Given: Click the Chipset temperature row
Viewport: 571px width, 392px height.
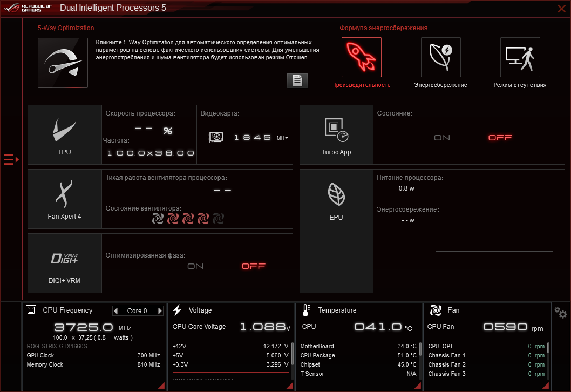Looking at the screenshot, I should point(358,364).
